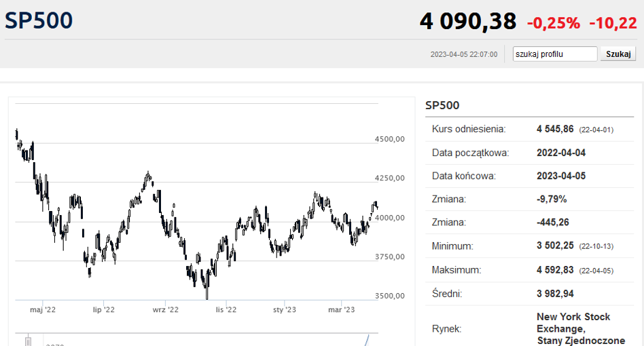The image size is (644, 346).
Task: Click the 'szukaj profilu' search field
Action: click(555, 54)
